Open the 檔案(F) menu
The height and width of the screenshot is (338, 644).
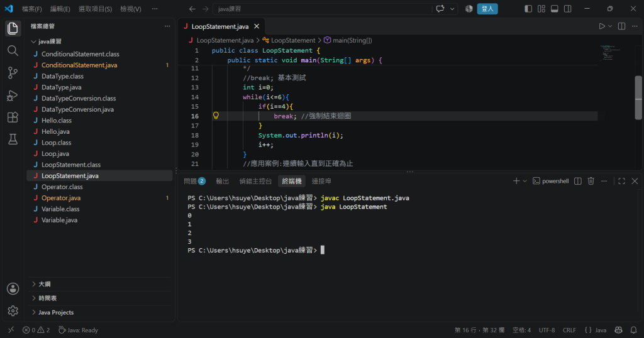[x=31, y=9]
